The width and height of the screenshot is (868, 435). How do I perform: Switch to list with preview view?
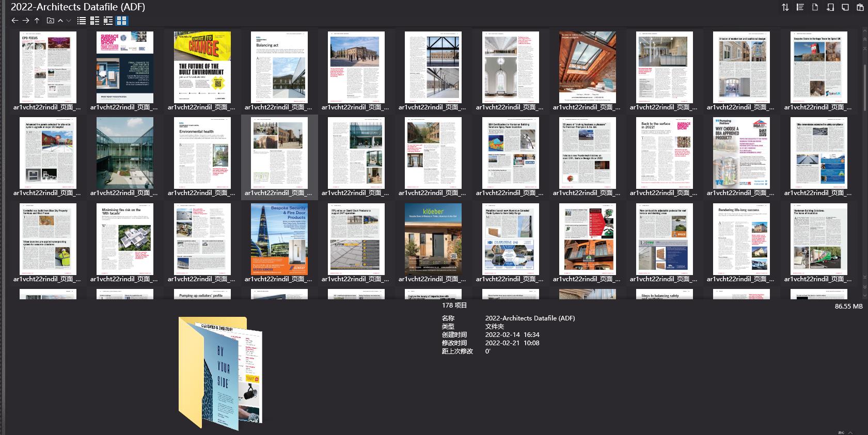click(108, 21)
